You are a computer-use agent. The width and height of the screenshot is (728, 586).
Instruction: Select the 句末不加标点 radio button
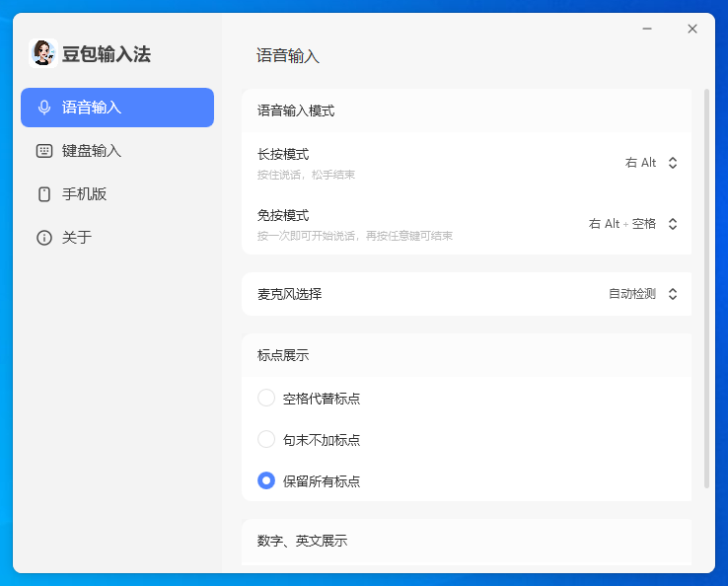(x=266, y=439)
